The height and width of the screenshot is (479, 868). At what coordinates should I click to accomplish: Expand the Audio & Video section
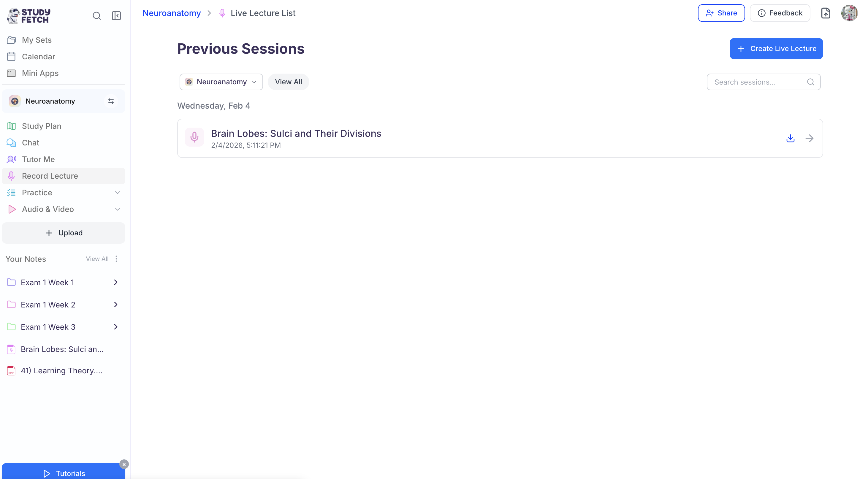[117, 209]
